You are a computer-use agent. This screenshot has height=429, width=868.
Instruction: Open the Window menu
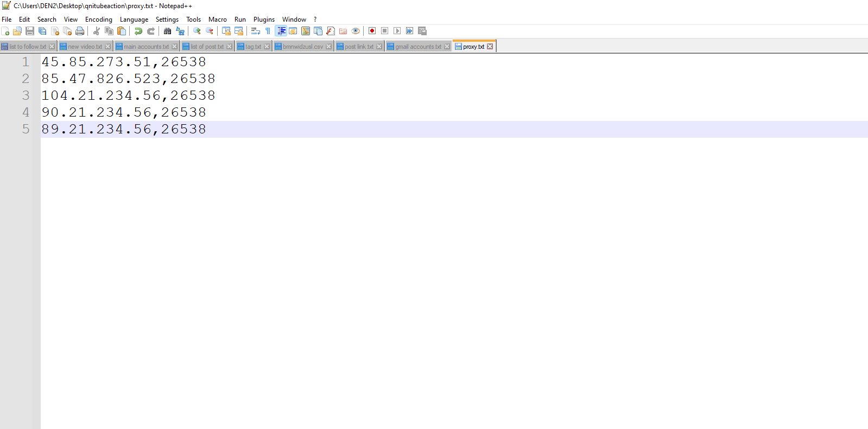[x=294, y=20]
